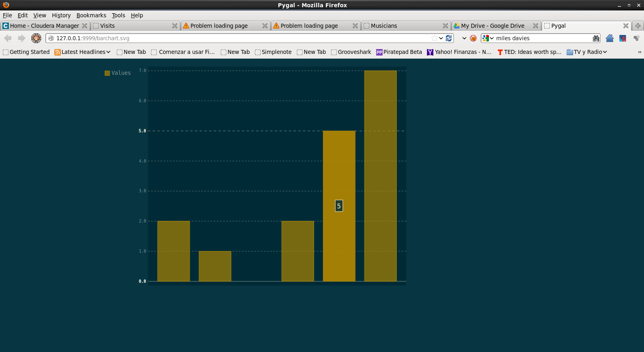Click the tallest bar reaching 7.0
The image size is (644, 352).
pos(381,176)
